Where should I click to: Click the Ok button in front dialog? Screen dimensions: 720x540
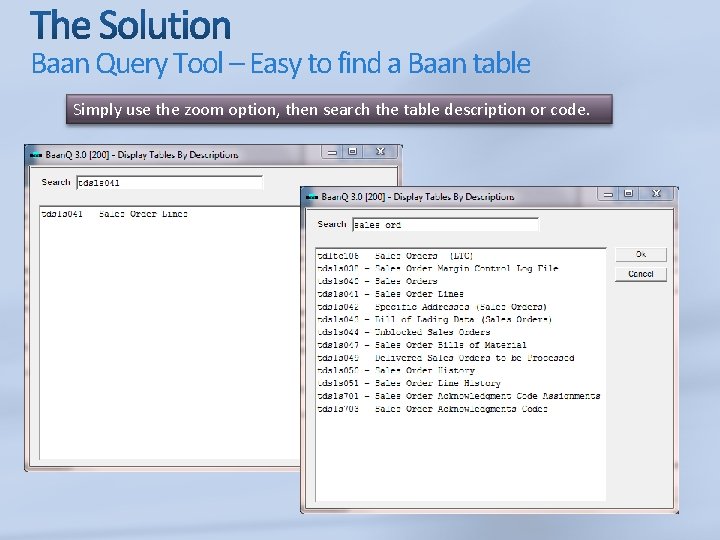pos(641,254)
